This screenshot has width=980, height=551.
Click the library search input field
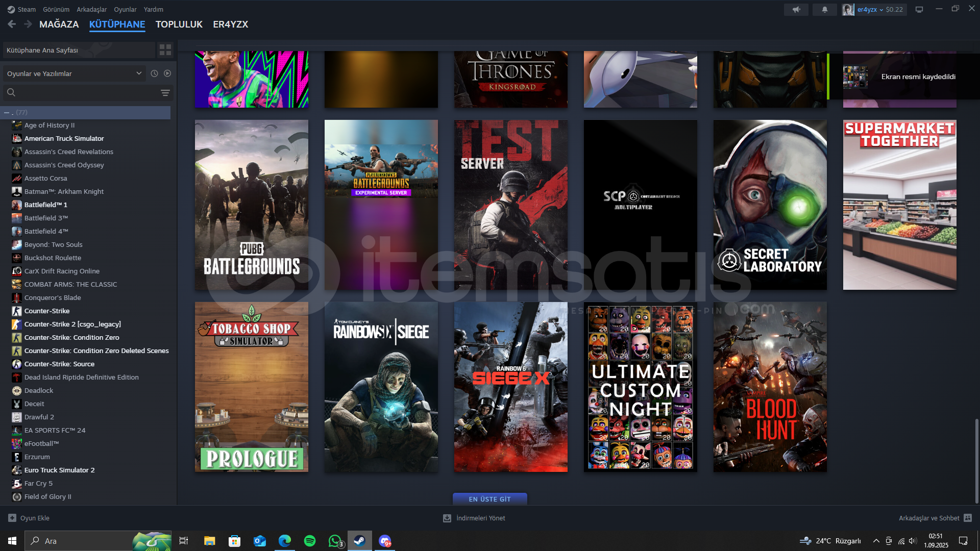point(88,92)
